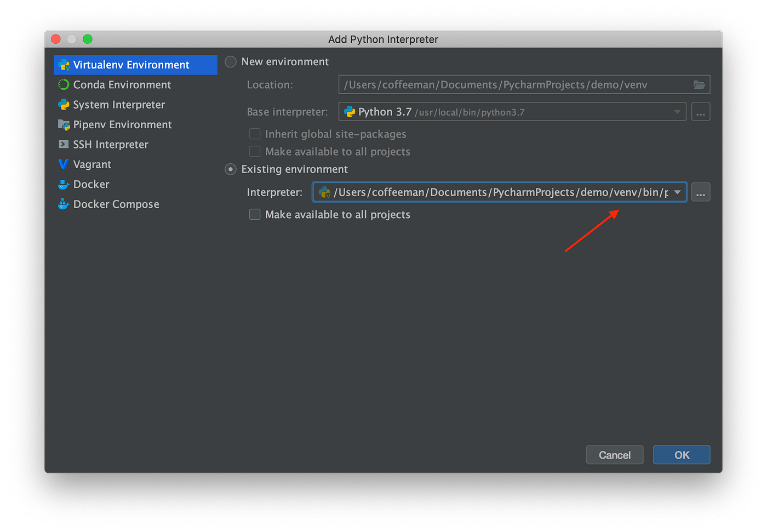The width and height of the screenshot is (767, 532).
Task: Click the ellipsis button beside the Interpreter field
Action: [x=701, y=192]
